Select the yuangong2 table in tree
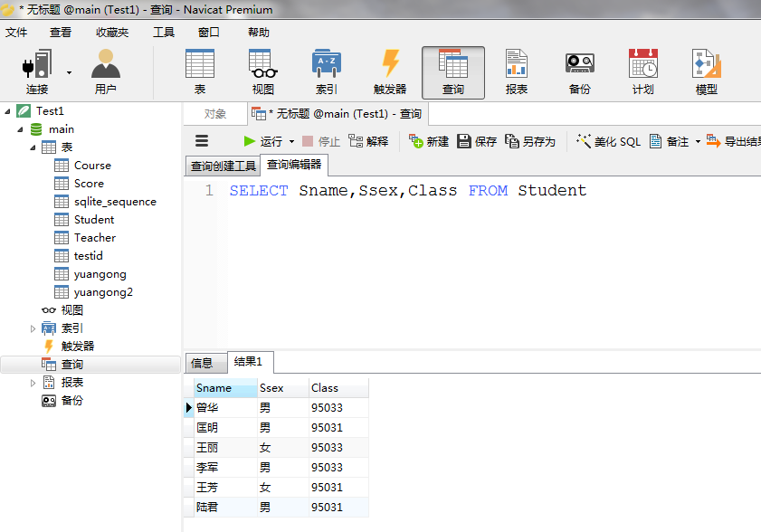 point(93,292)
